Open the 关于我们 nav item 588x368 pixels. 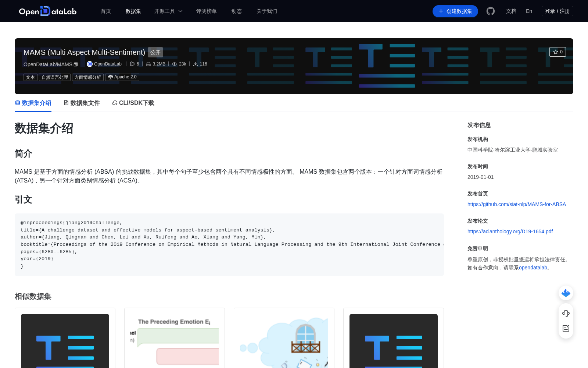coord(267,11)
